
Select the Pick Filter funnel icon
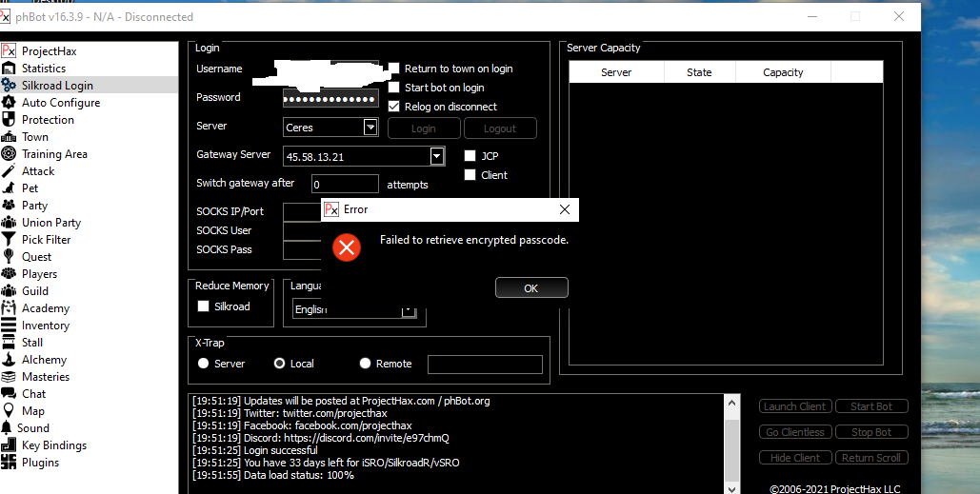coord(10,240)
